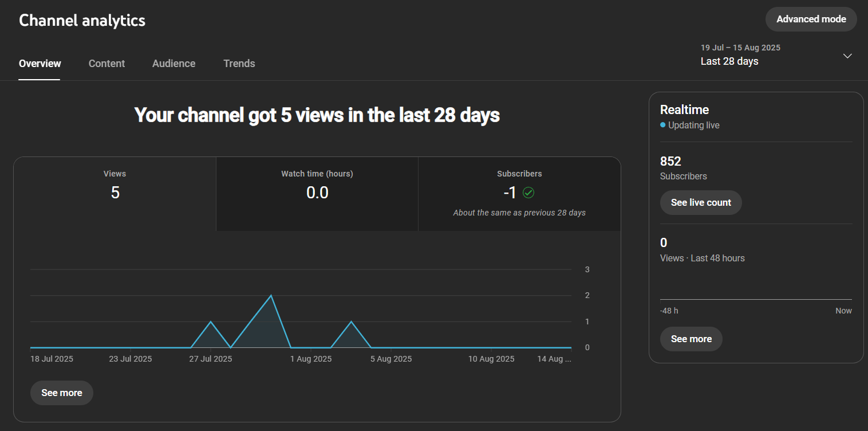Expand the date range chevron
This screenshot has height=431, width=868.
coord(847,56)
